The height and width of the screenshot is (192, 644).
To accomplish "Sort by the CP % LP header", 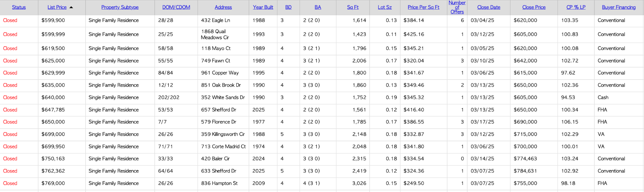I will point(576,7).
